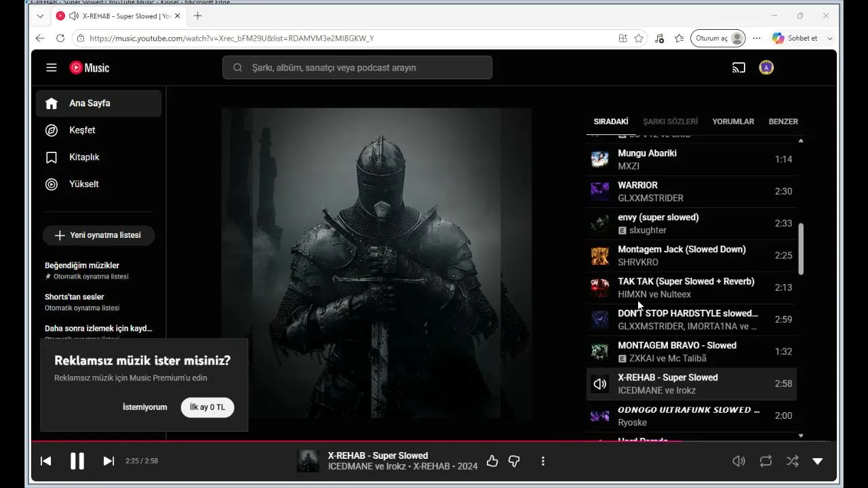Decline the offer with İstemiyorum
The image size is (868, 488).
[144, 407]
